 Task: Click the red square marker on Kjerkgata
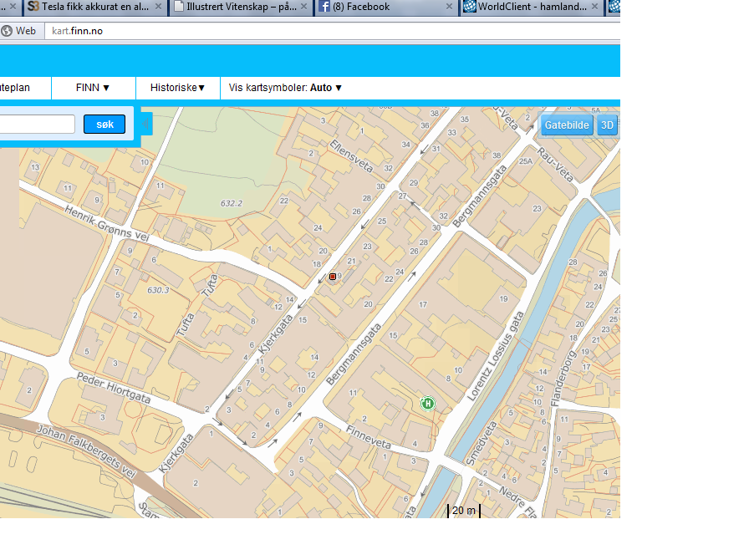point(333,276)
